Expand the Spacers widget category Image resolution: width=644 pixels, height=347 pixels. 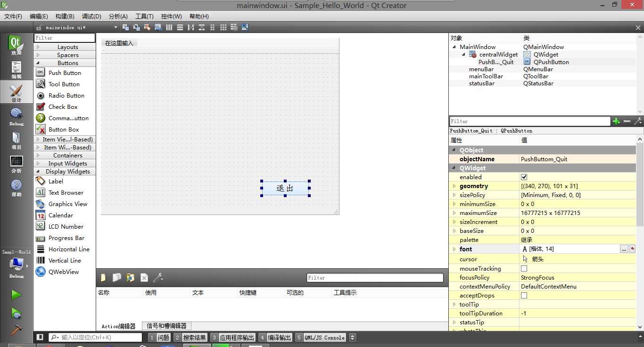[x=65, y=55]
